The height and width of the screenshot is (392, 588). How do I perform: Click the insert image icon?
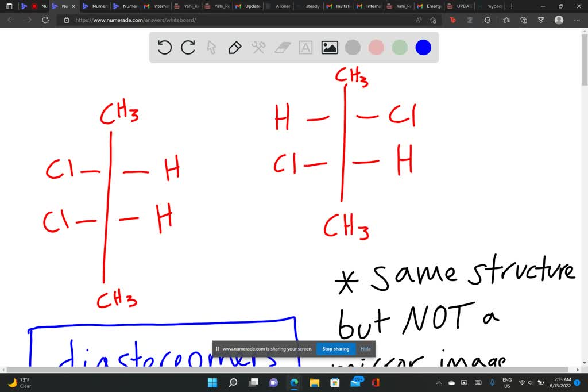coord(329,48)
